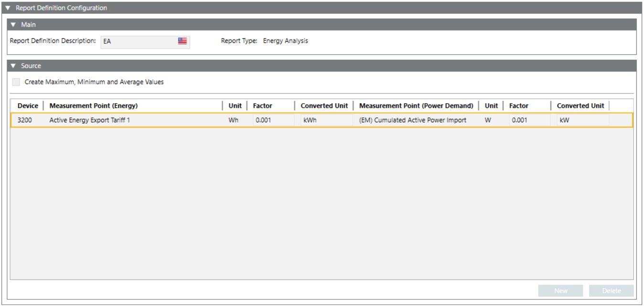The image size is (644, 308).
Task: Click the energy Factor field 0.001
Action: tap(273, 120)
